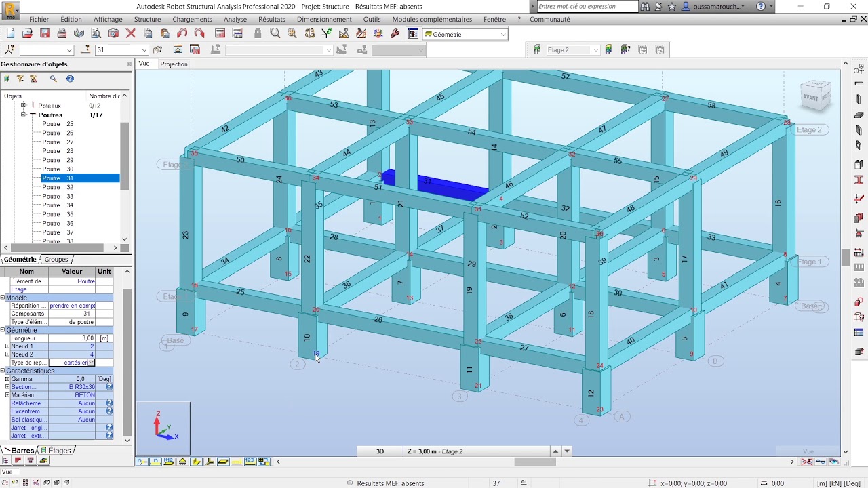Open the Dimensionnement menu
This screenshot has width=868, height=488.
point(324,20)
